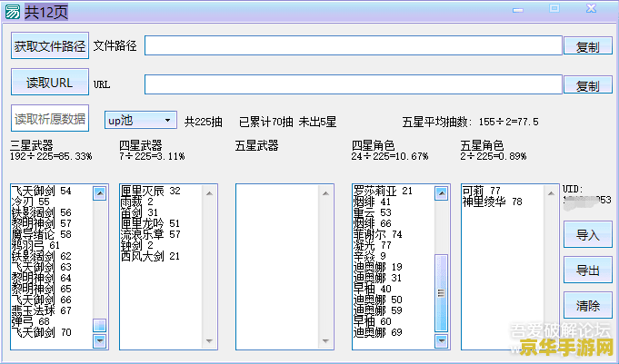Copy the file path with its 复制 button
Image resolution: width=619 pixels, height=364 pixels.
click(x=588, y=46)
